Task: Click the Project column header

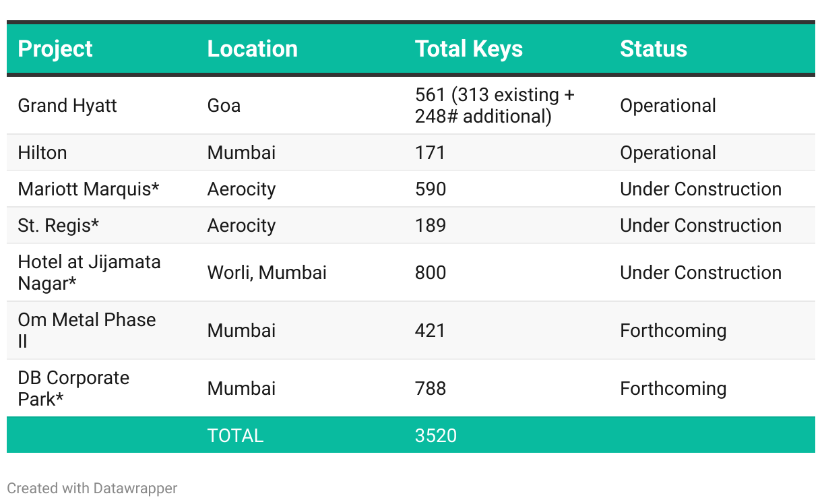Action: tap(55, 49)
